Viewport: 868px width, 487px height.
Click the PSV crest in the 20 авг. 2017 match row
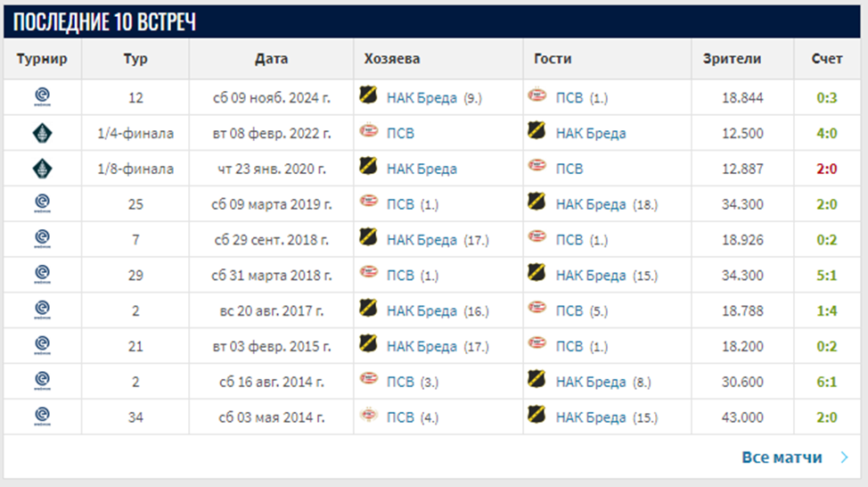click(x=536, y=310)
